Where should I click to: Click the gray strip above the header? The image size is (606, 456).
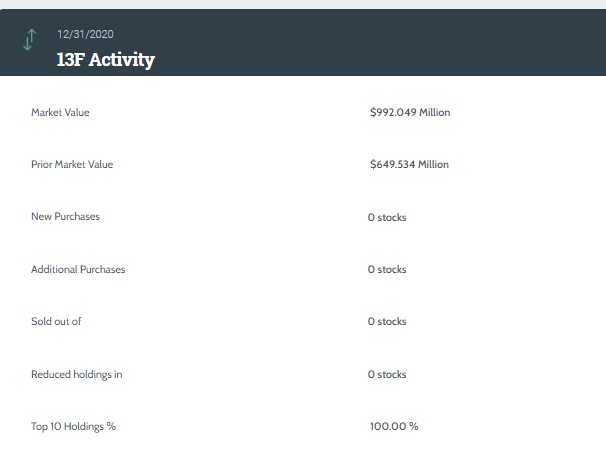pyautogui.click(x=300, y=4)
